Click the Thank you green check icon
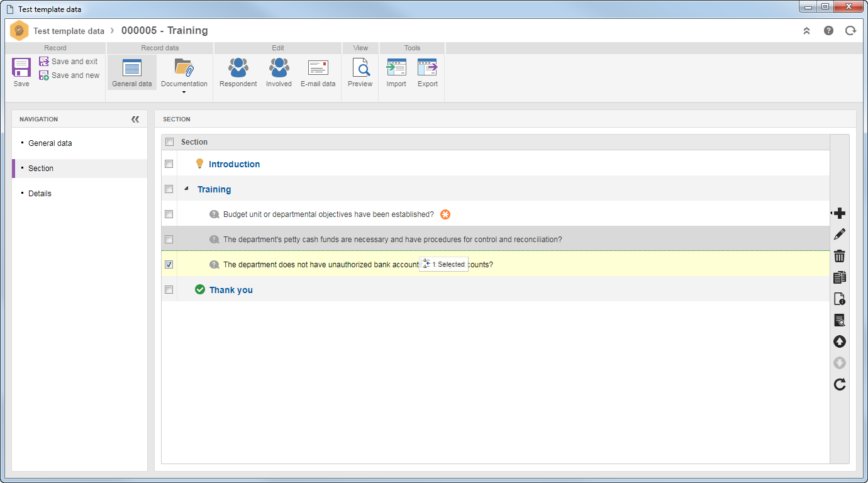Screen dimensions: 868x483 (200, 289)
